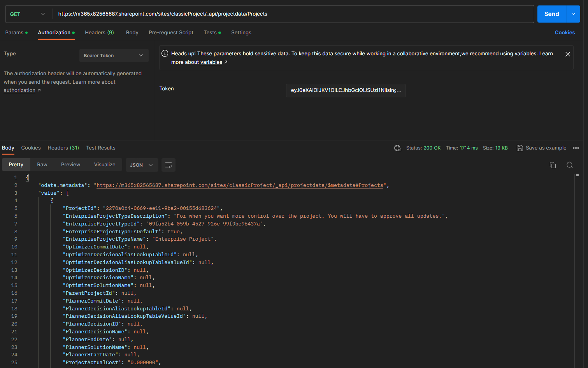Open the JSON format selector
Image resolution: width=588 pixels, height=368 pixels.
(x=142, y=165)
